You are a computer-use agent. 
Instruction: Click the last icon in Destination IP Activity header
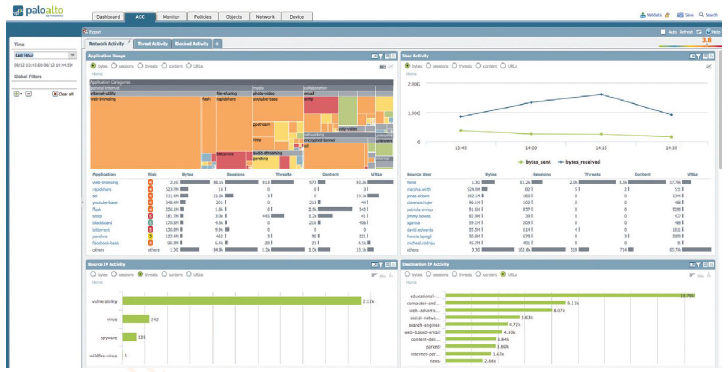[711, 265]
